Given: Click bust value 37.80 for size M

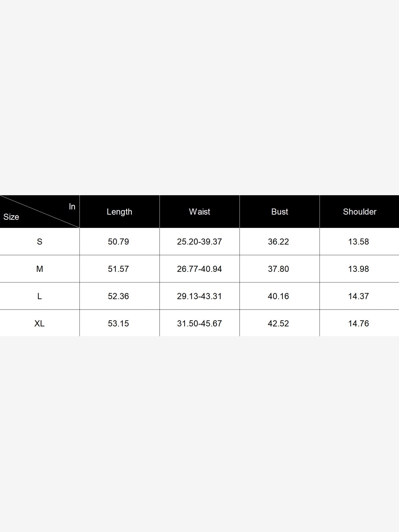Looking at the screenshot, I should click(279, 269).
